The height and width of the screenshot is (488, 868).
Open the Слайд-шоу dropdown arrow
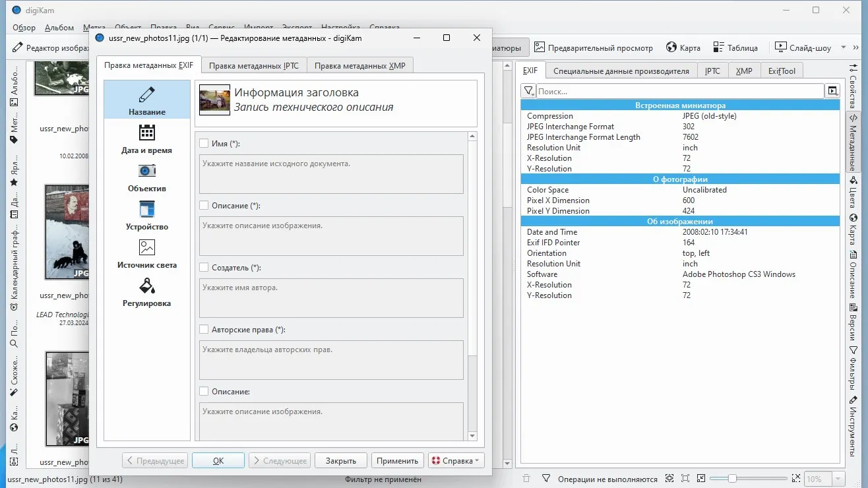pyautogui.click(x=844, y=47)
